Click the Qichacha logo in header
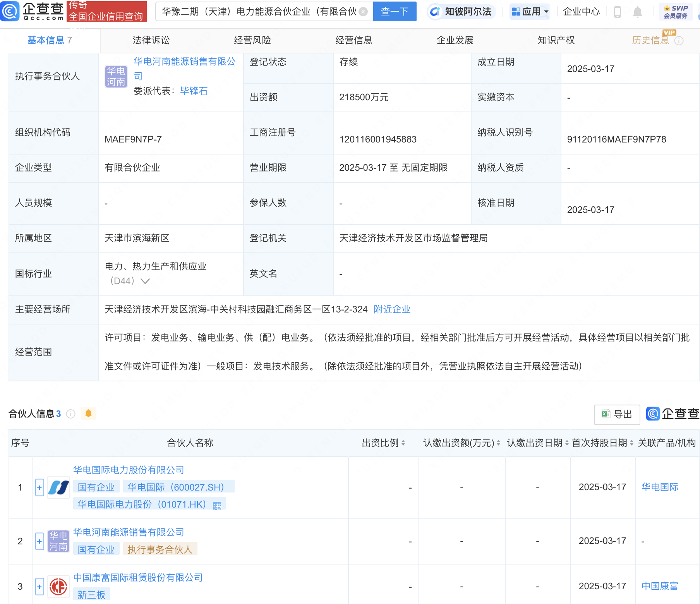700x604 pixels. tap(33, 11)
